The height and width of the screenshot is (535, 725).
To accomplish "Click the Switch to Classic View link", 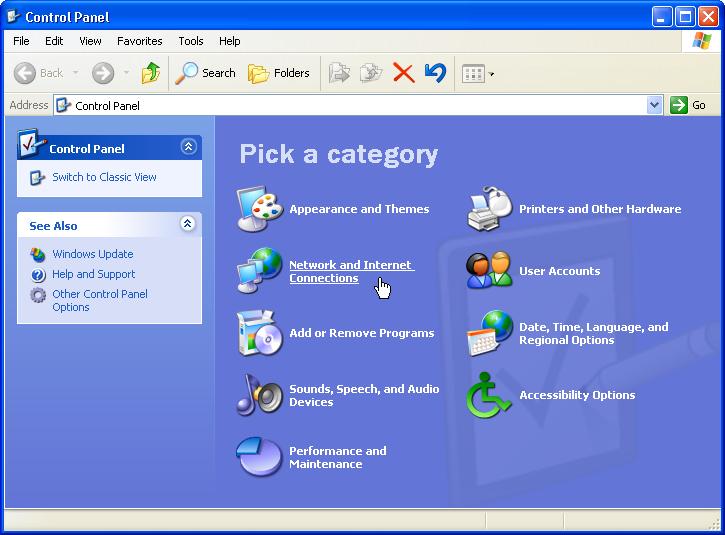I will click(x=104, y=177).
